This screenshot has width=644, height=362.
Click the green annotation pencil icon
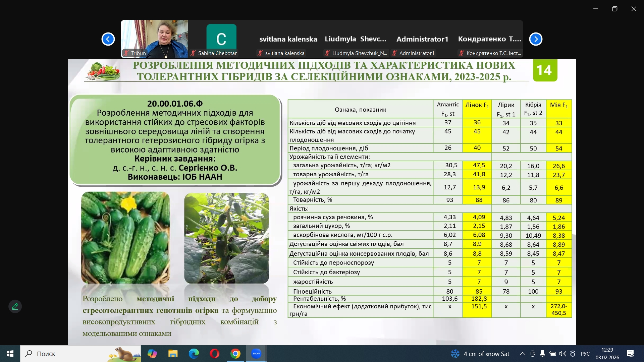click(15, 306)
